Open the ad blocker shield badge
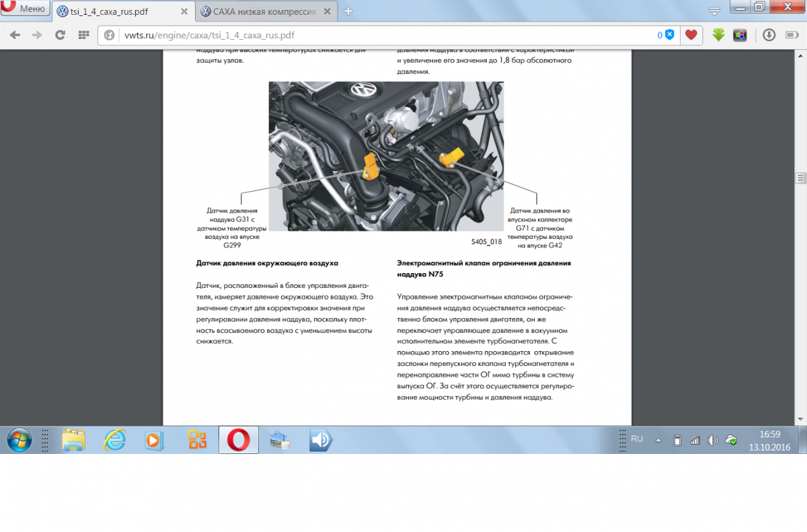Image resolution: width=807 pixels, height=532 pixels. 669,35
